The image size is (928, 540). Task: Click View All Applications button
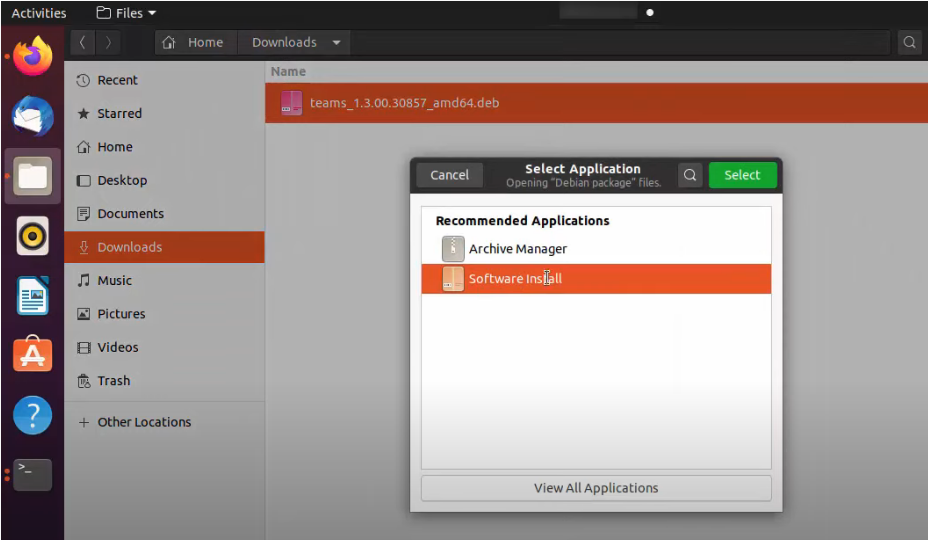click(x=596, y=488)
